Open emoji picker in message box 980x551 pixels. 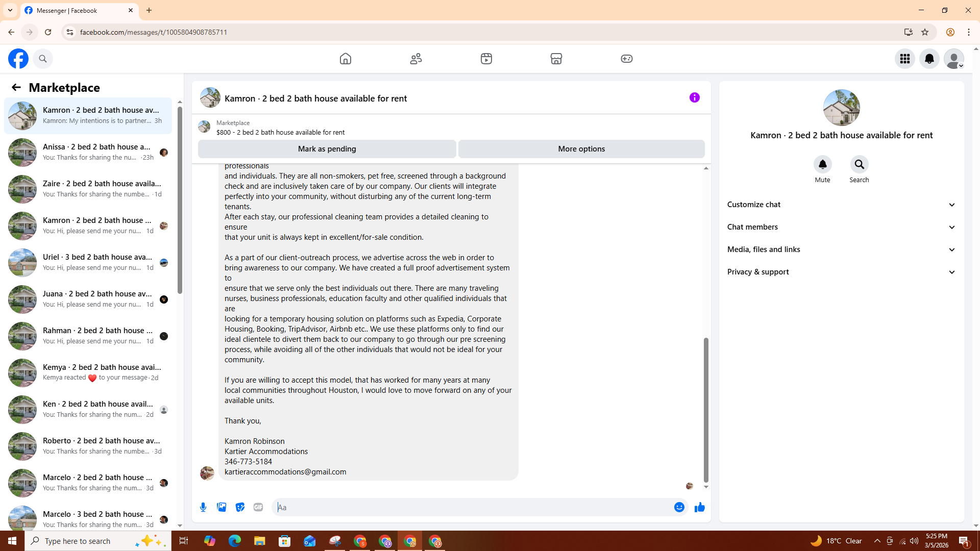[x=679, y=507]
